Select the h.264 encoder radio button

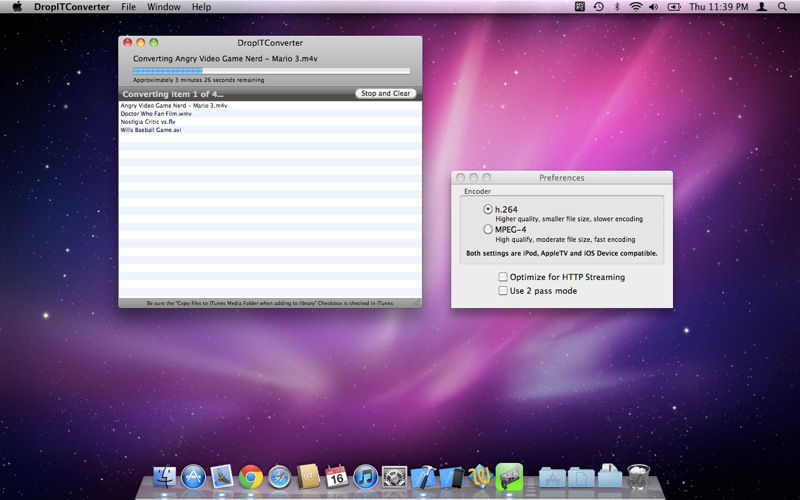(x=488, y=209)
